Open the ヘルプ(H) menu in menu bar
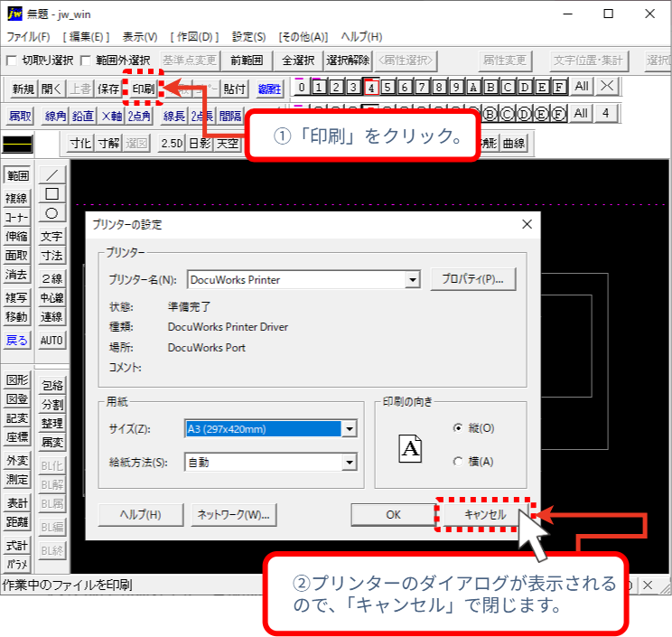 [361, 37]
